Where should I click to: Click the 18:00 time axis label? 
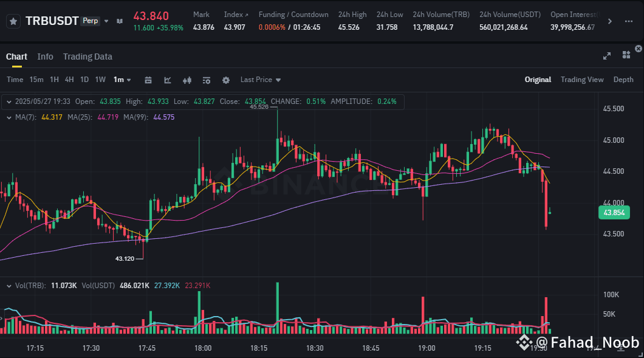point(203,348)
